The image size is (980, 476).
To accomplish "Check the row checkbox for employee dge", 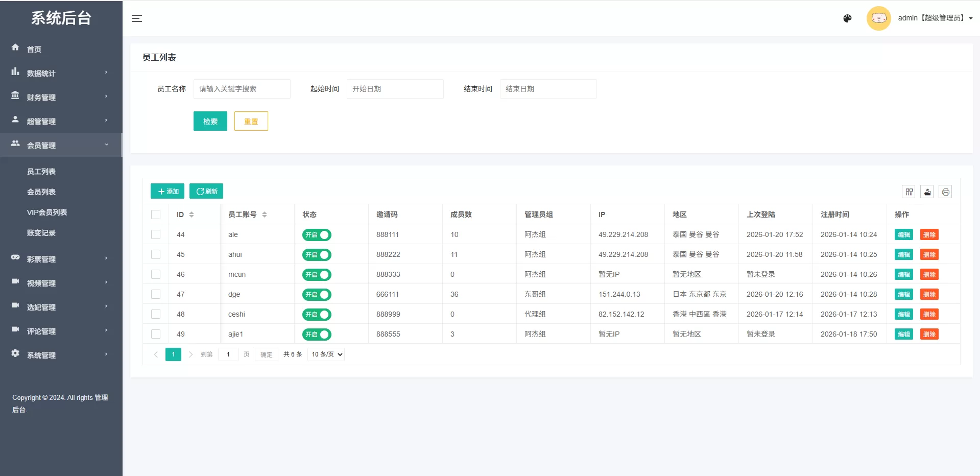I will 156,294.
